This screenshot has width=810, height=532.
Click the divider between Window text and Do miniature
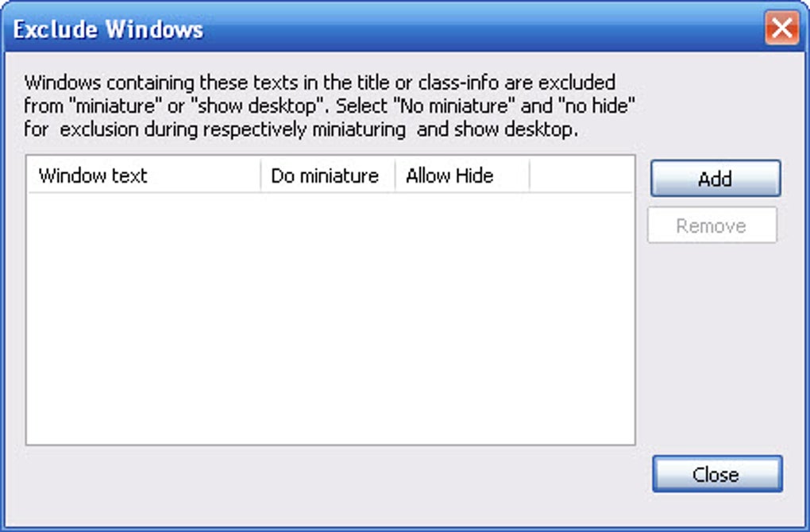pos(261,175)
